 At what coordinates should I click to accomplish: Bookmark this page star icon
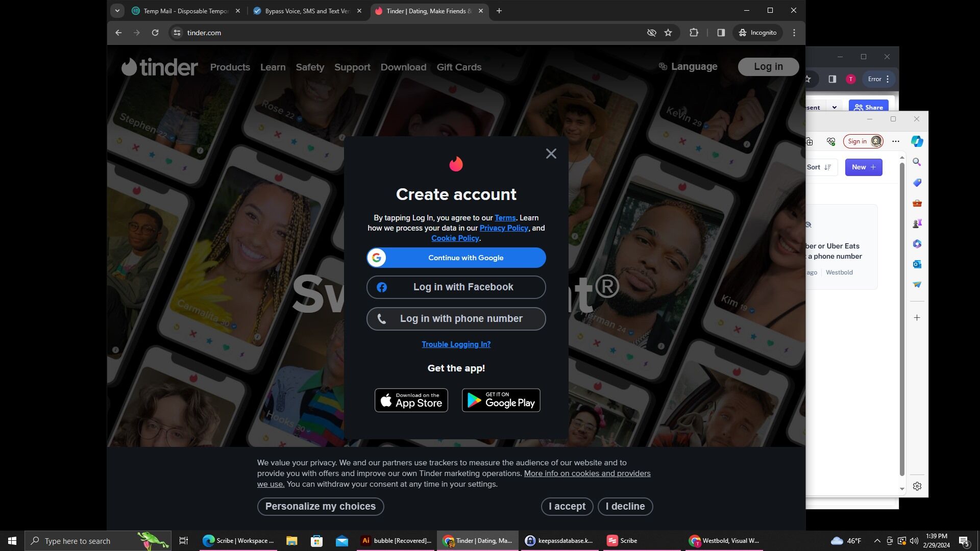click(668, 33)
